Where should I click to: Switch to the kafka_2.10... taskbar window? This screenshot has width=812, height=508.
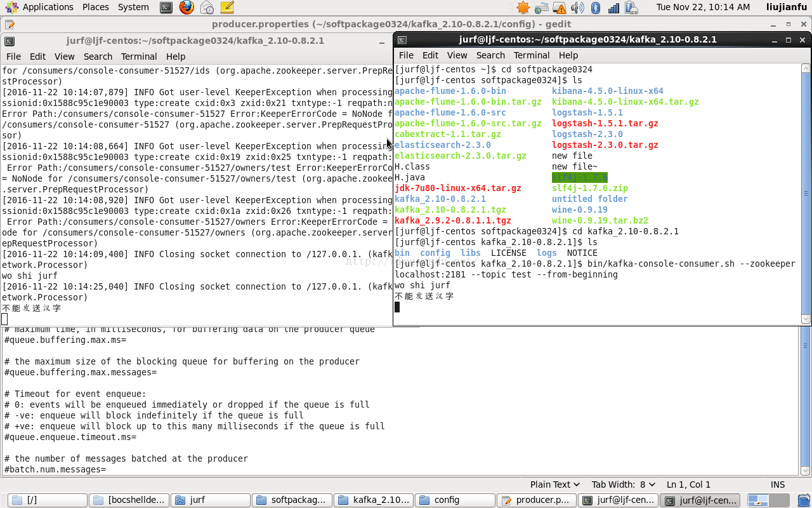coord(374,500)
